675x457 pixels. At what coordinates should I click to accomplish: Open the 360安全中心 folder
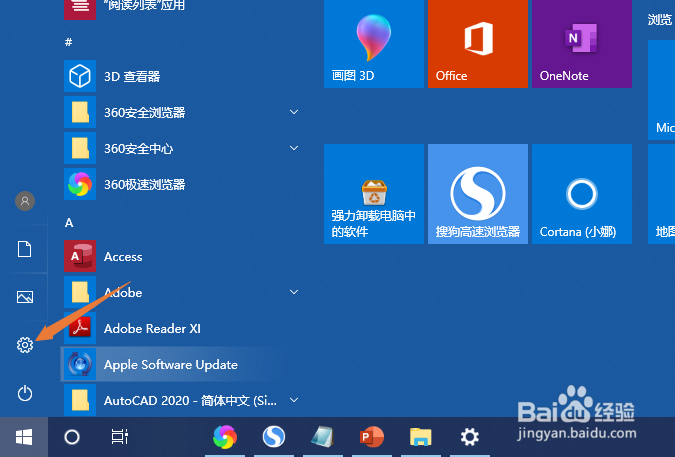pyautogui.click(x=181, y=148)
